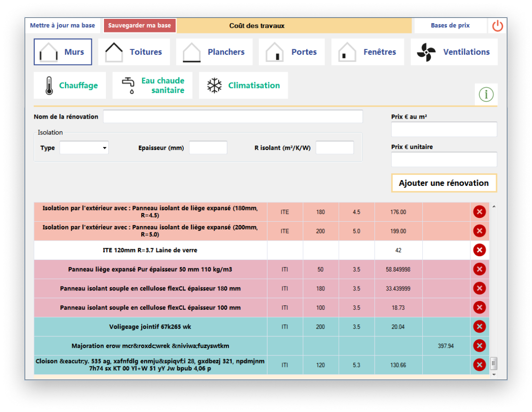Delete the Majoration row
This screenshot has width=532, height=412.
click(479, 346)
